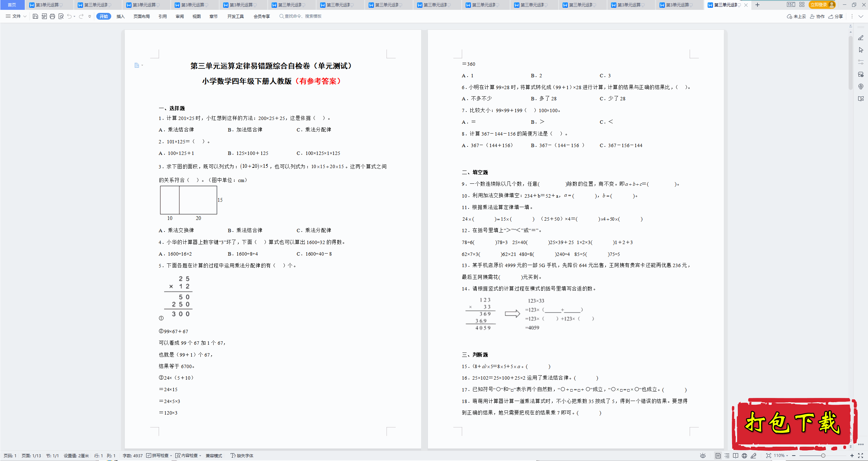
Task: Click the 查找命令 search box
Action: tap(300, 16)
